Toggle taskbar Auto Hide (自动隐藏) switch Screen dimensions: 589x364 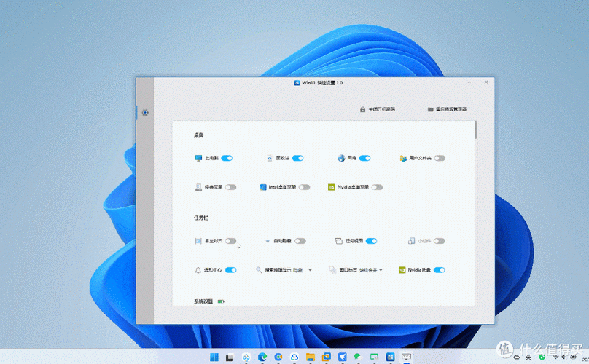pos(300,241)
